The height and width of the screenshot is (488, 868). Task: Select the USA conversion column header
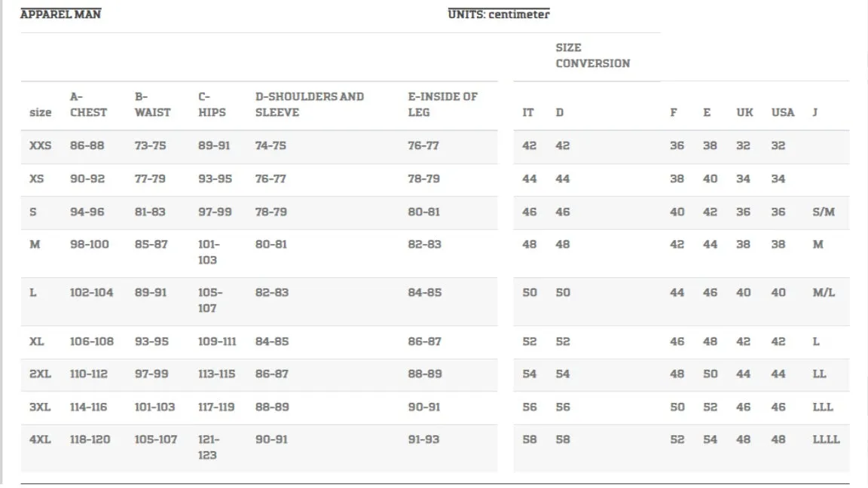tap(783, 113)
